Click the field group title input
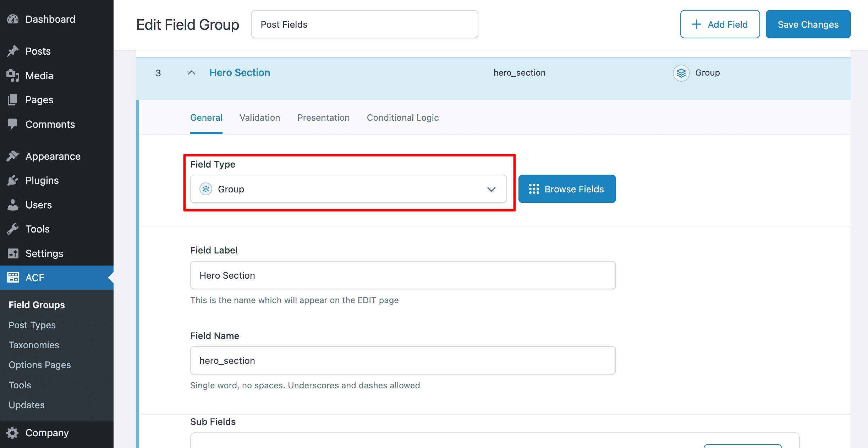The image size is (868, 448). pos(365,24)
